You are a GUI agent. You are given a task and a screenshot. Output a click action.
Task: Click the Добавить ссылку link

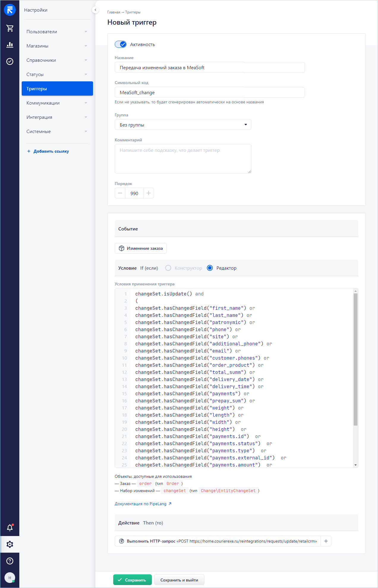[x=48, y=151]
